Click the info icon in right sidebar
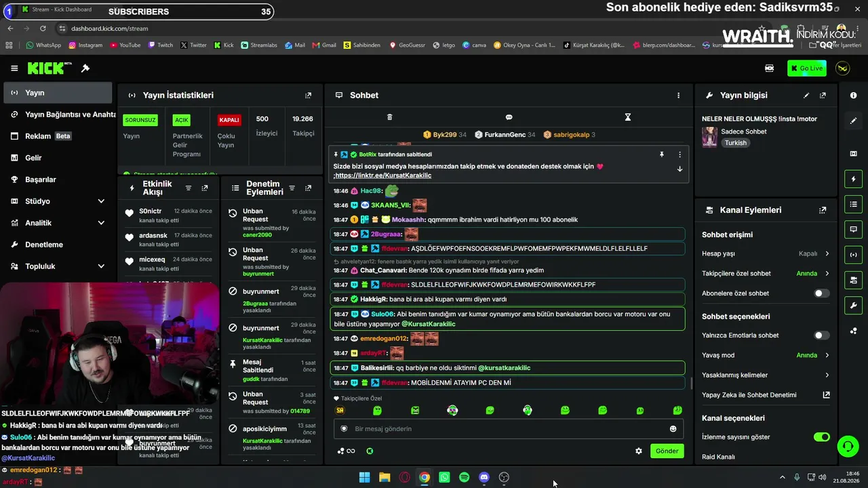868x488 pixels. [853, 96]
